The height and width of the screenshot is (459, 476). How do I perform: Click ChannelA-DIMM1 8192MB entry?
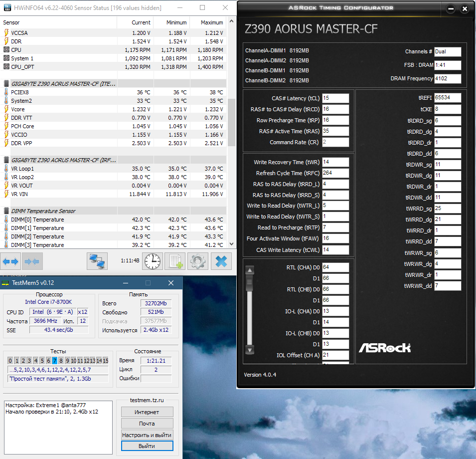[277, 50]
